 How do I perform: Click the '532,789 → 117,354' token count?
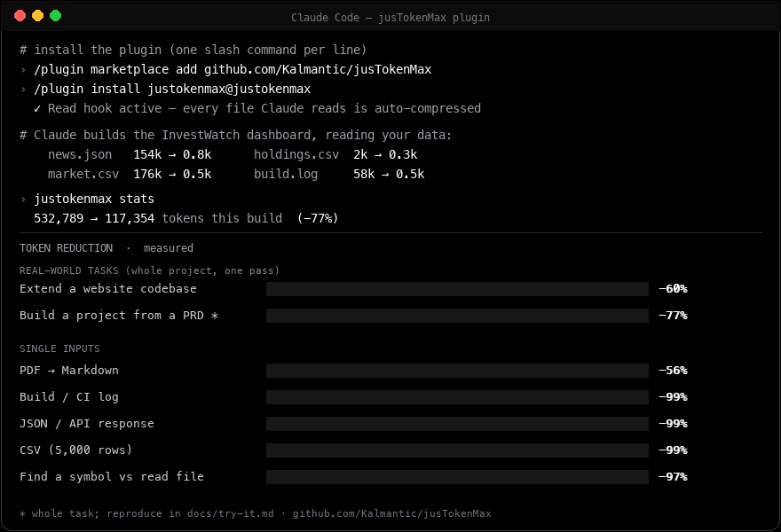pyautogui.click(x=94, y=218)
